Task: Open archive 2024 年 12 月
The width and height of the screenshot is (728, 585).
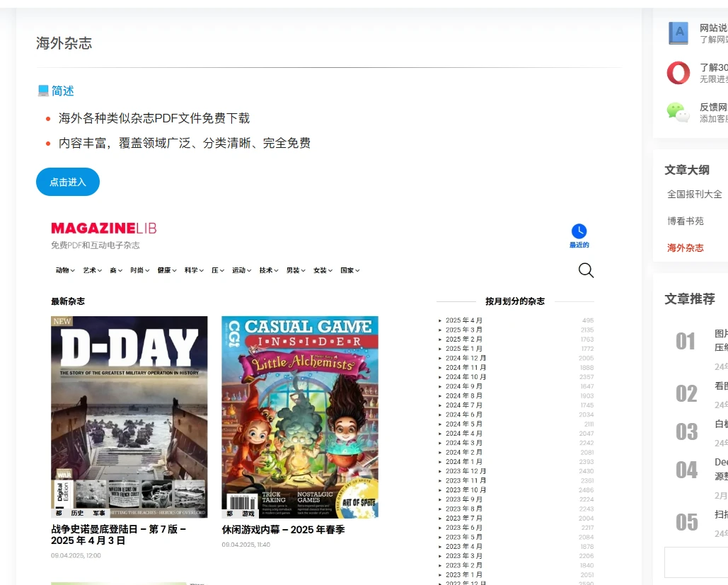Action: click(x=466, y=358)
